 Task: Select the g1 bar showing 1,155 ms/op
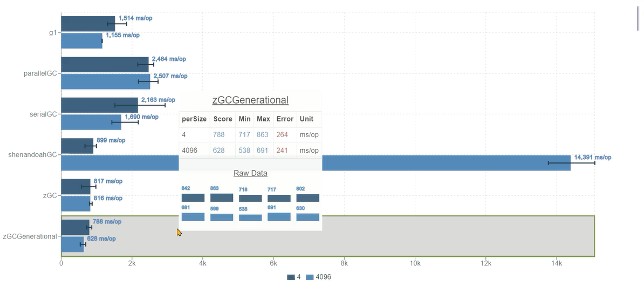click(81, 40)
